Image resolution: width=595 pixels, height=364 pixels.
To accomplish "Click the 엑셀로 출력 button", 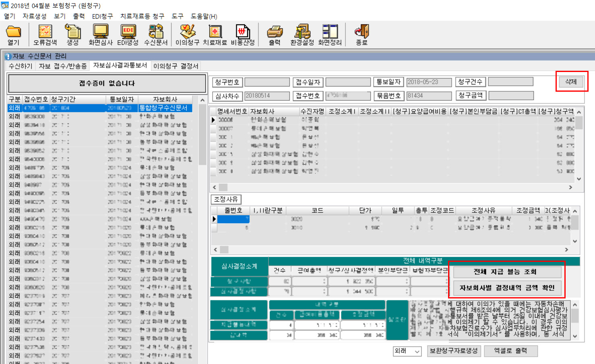I will [x=510, y=351].
